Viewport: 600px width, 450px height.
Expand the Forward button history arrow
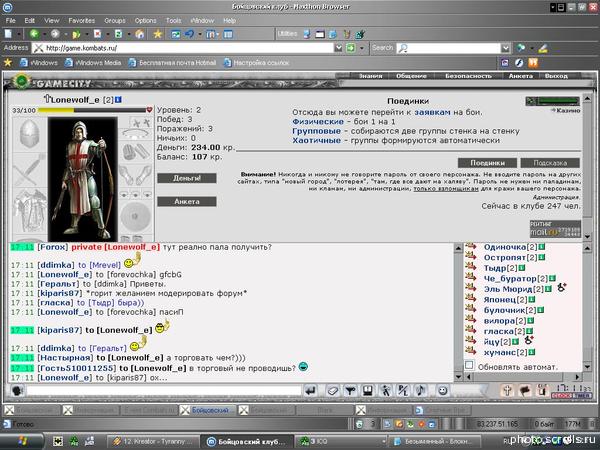point(65,34)
